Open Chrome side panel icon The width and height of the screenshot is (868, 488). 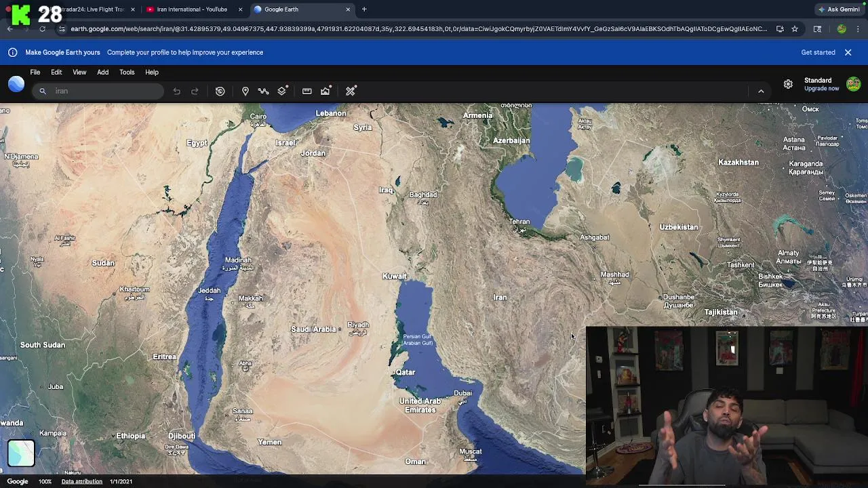[817, 29]
